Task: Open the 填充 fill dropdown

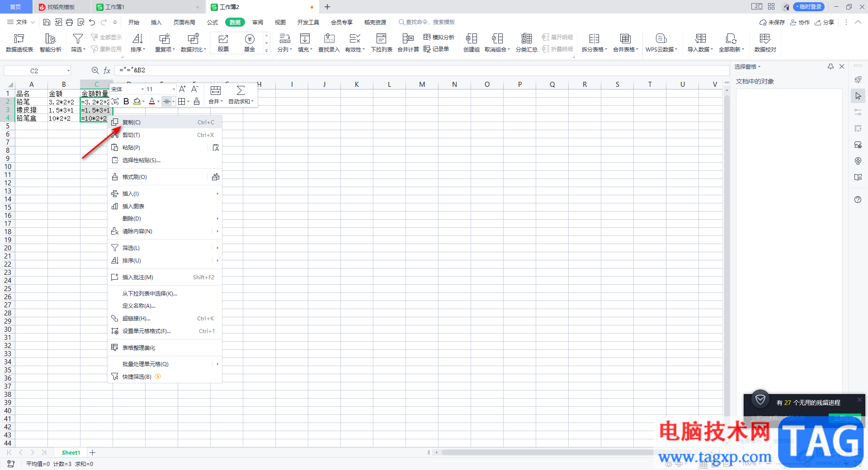Action: 305,49
